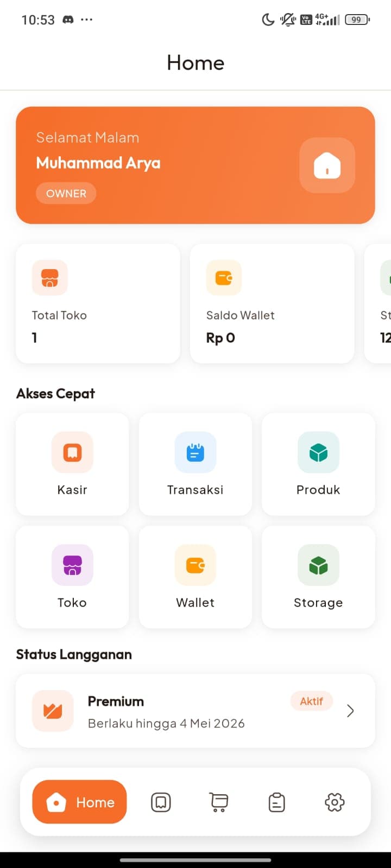Open the Kasir quick access icon
Image resolution: width=391 pixels, height=868 pixels.
72,452
